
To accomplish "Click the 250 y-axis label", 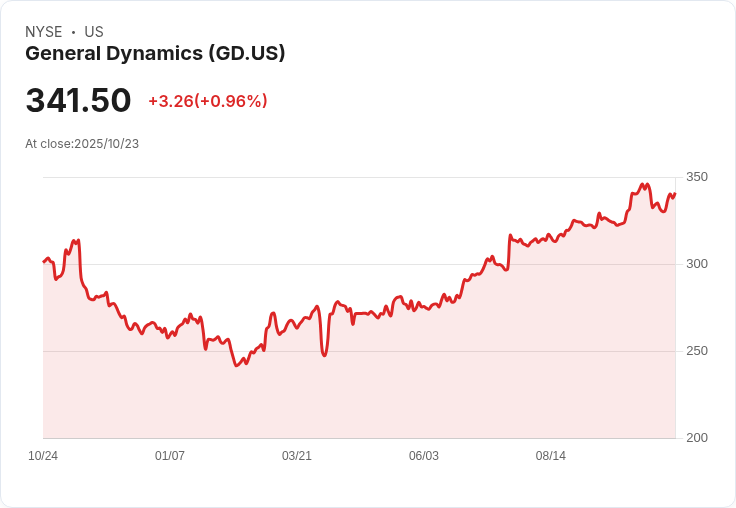I will point(696,351).
